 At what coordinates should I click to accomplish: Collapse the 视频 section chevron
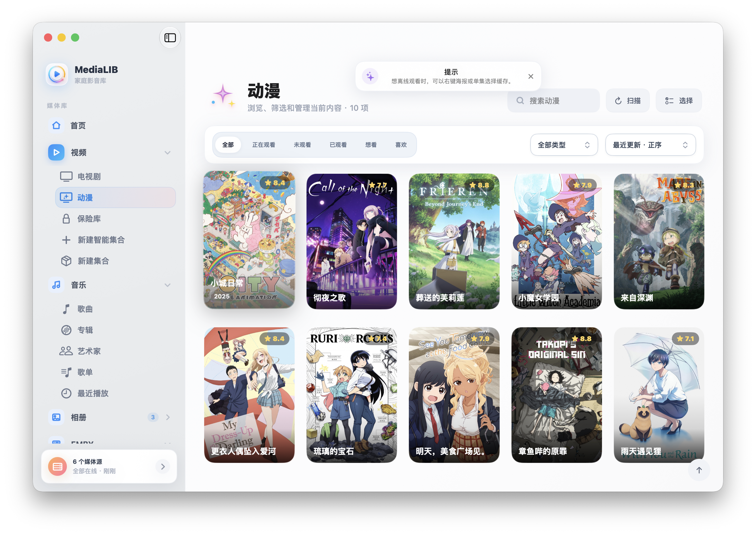167,153
